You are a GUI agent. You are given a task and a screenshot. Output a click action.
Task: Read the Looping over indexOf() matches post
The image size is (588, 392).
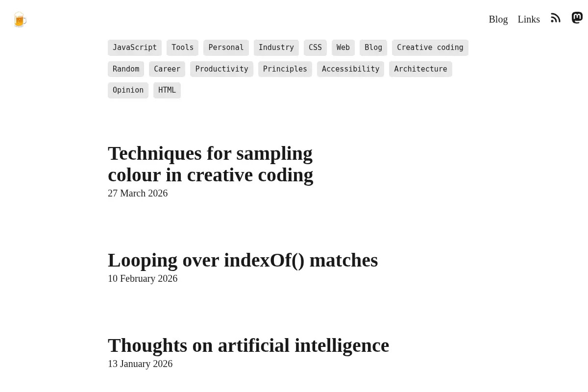[243, 260]
